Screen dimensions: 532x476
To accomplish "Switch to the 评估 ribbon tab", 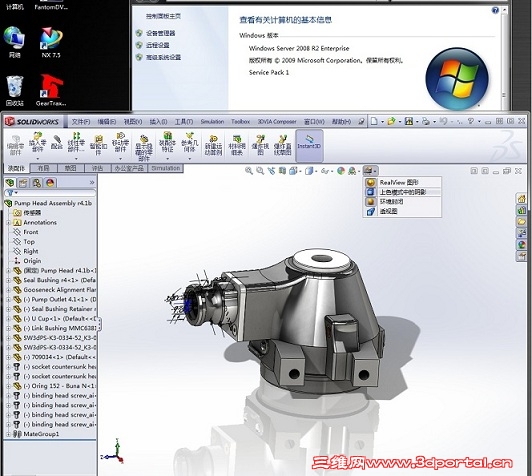I will click(x=97, y=168).
